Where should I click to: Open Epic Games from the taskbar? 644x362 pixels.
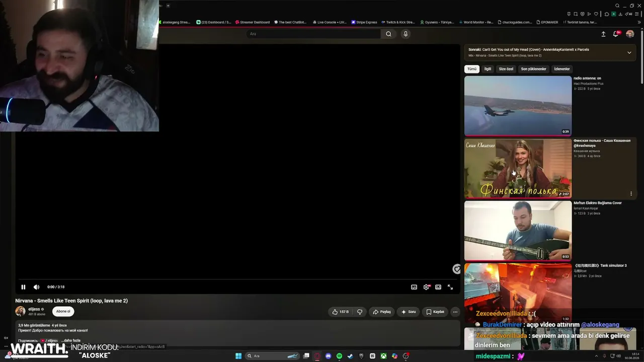click(361, 356)
